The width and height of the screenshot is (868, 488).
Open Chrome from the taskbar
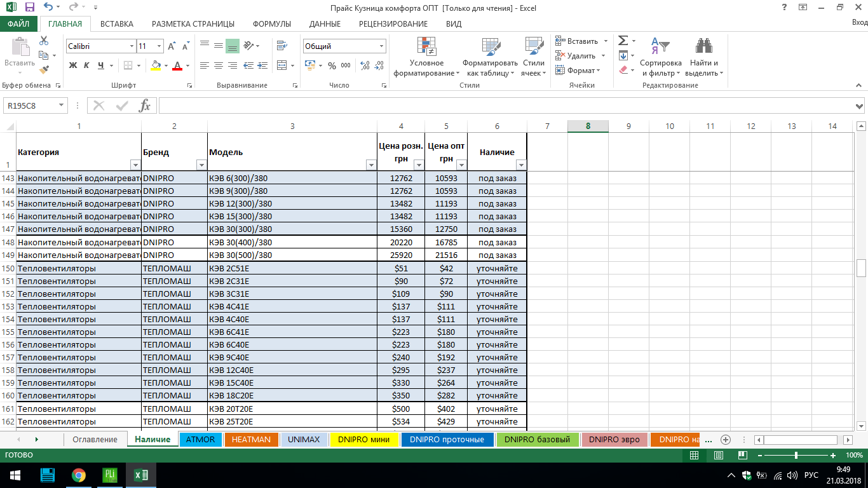(79, 475)
